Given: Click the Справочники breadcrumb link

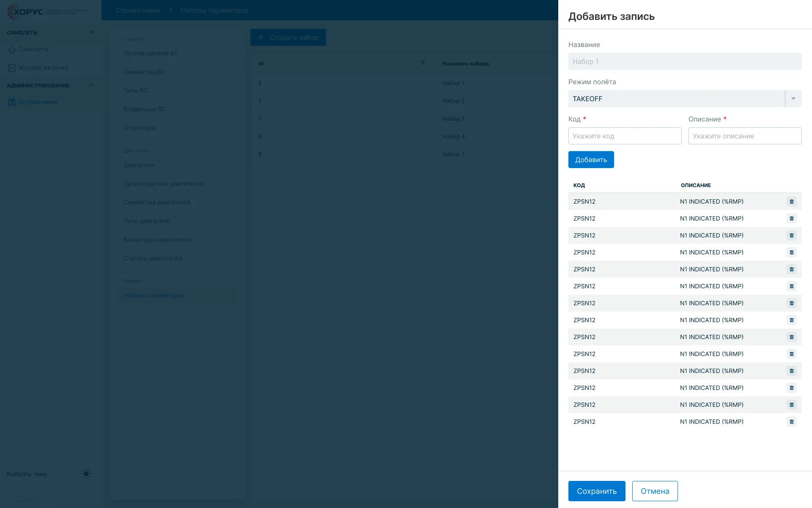Looking at the screenshot, I should pyautogui.click(x=138, y=10).
